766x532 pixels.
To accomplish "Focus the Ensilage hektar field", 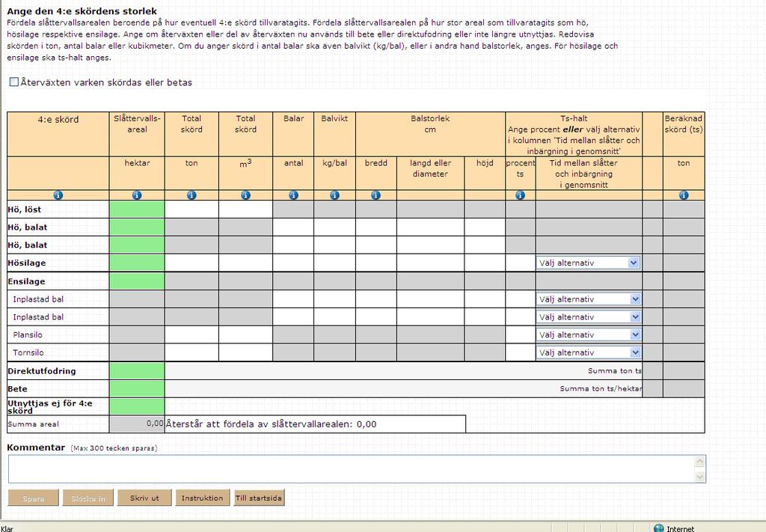I will click(137, 281).
